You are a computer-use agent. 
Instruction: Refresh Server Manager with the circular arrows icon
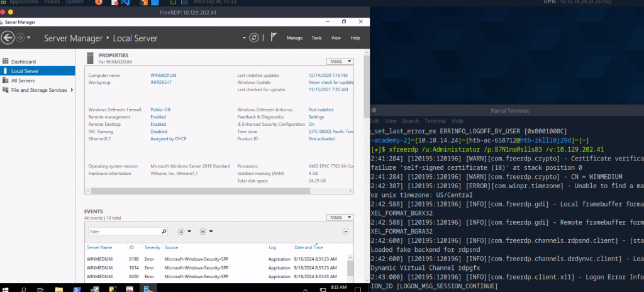point(254,38)
